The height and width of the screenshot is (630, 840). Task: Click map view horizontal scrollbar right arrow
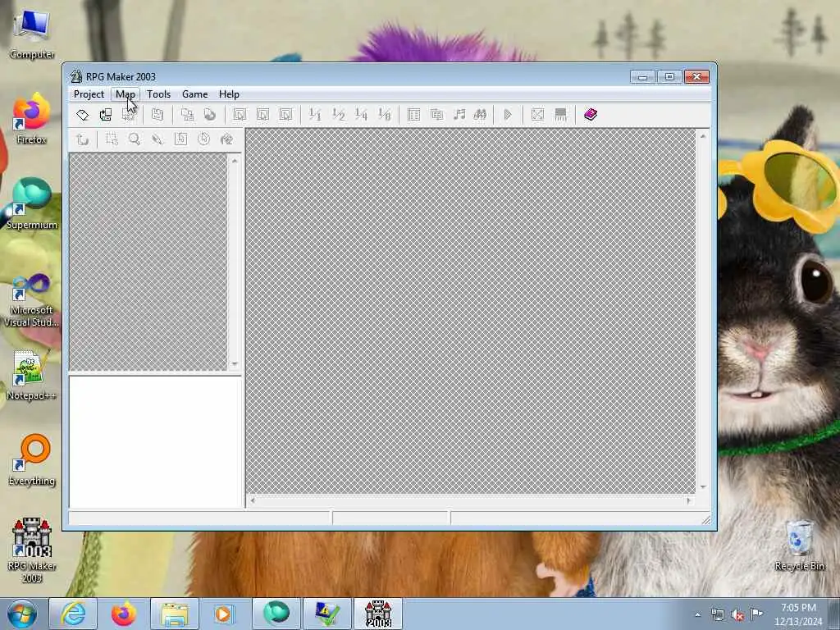click(x=689, y=500)
